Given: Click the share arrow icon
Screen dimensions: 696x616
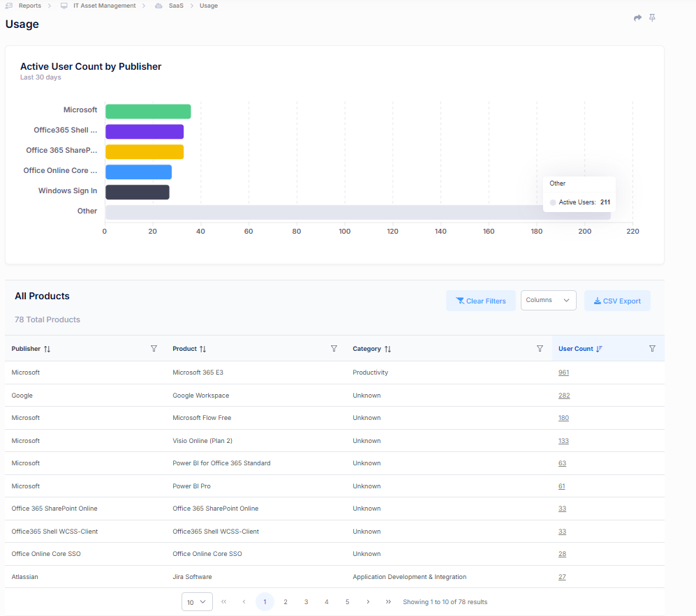Looking at the screenshot, I should 637,17.
